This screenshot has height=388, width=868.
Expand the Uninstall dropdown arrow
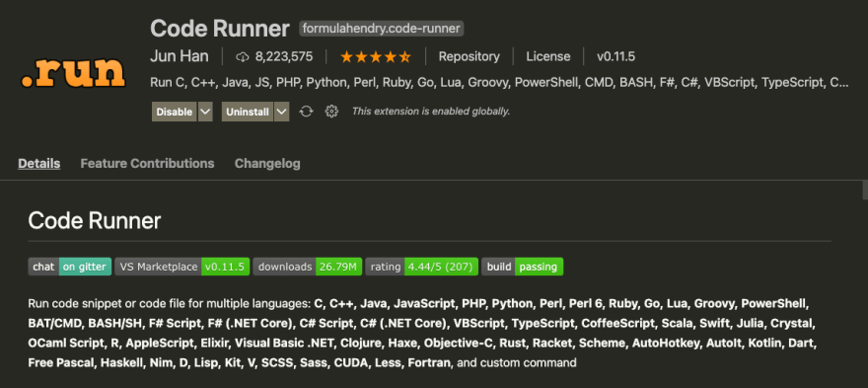(282, 112)
